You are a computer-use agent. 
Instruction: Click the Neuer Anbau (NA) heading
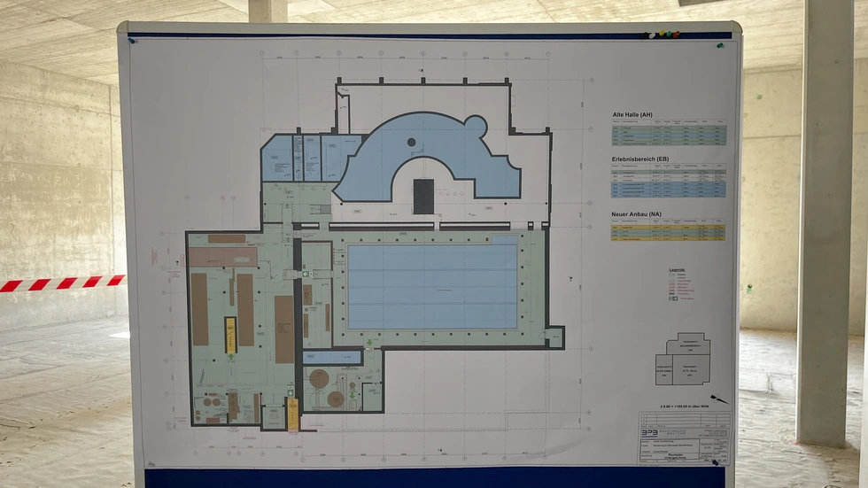click(x=637, y=214)
